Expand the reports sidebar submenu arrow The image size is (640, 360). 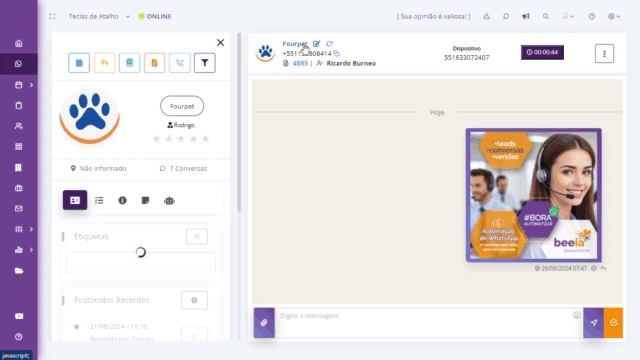pos(31,250)
